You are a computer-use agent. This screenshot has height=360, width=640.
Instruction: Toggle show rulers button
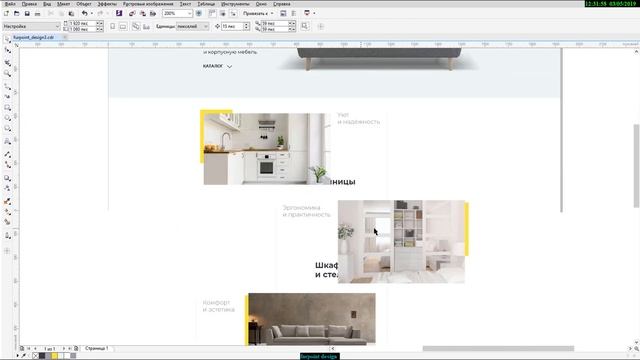pyautogui.click(x=212, y=13)
